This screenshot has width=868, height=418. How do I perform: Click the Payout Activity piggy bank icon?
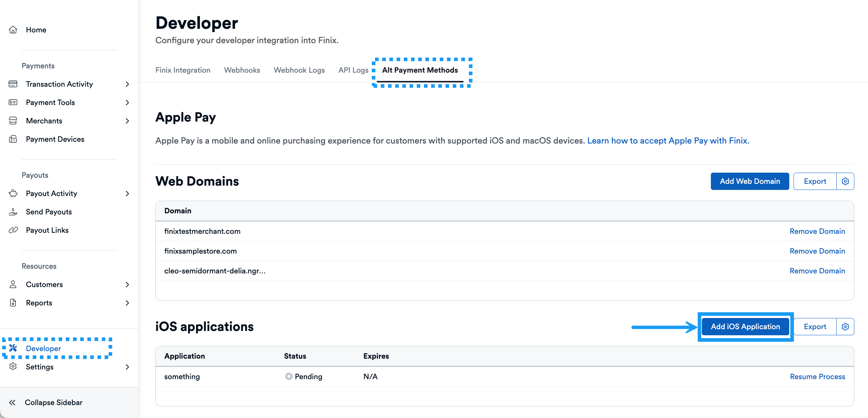tap(13, 194)
